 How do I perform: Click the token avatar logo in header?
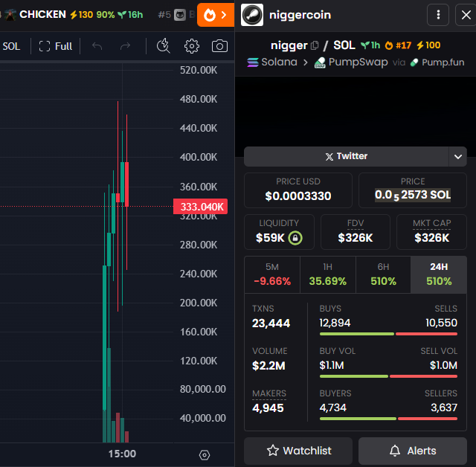252,15
